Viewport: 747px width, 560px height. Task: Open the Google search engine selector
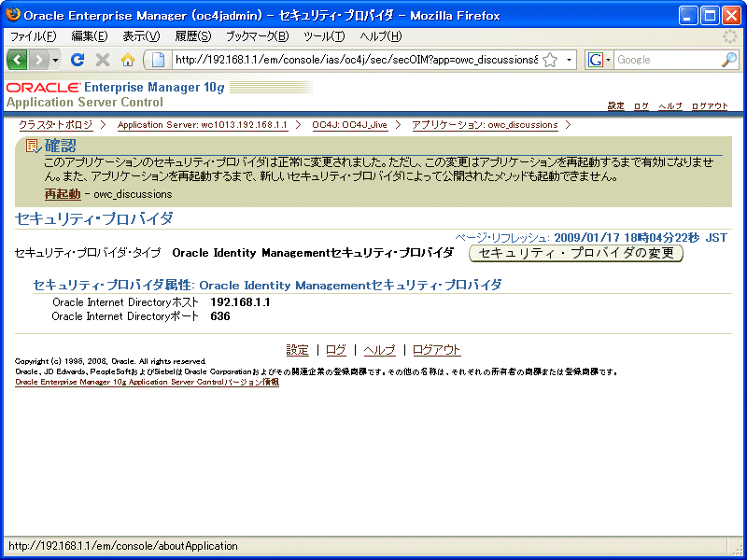point(599,60)
